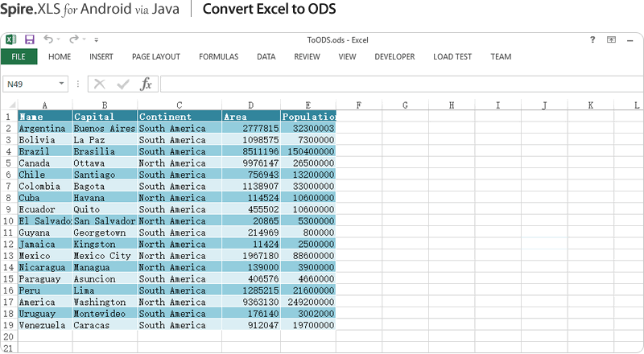The width and height of the screenshot is (644, 354).
Task: Open the Customize Quick Access Toolbar dropdown
Action: point(97,39)
